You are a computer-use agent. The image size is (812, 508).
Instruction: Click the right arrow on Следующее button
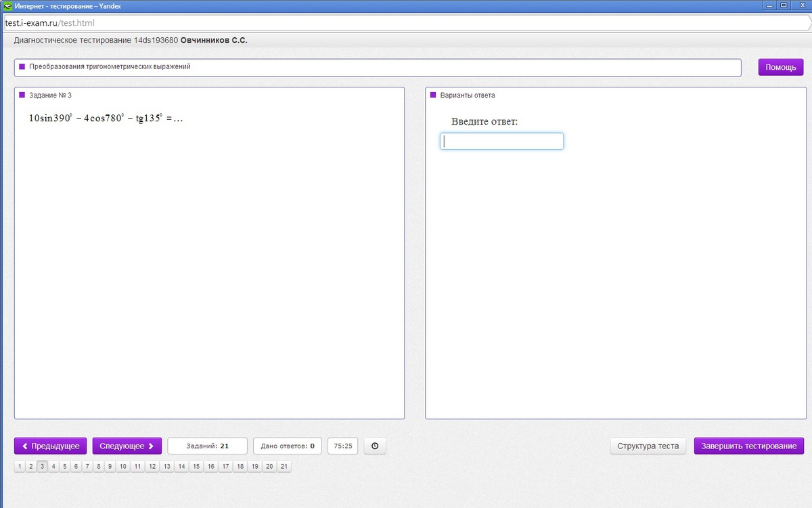click(x=151, y=446)
